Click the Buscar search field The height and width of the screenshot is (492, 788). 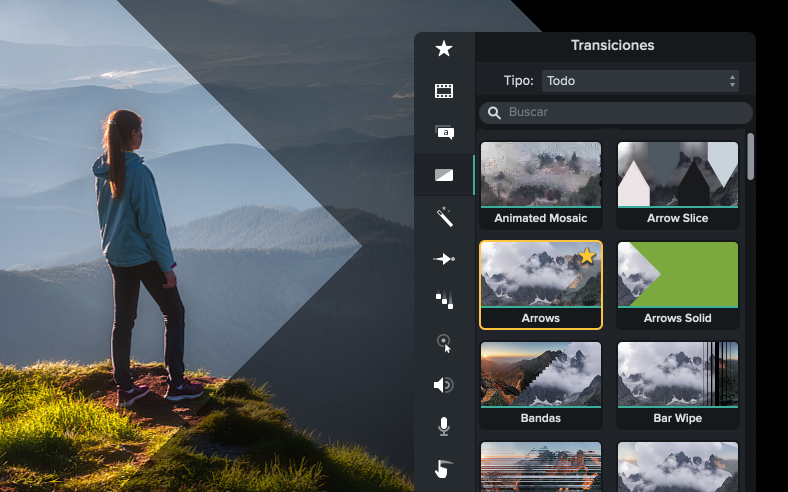616,113
